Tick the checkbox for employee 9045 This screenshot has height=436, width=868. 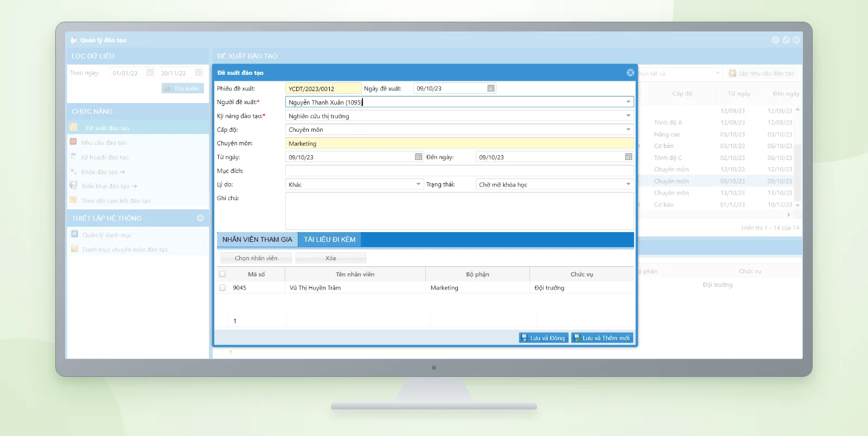point(222,288)
